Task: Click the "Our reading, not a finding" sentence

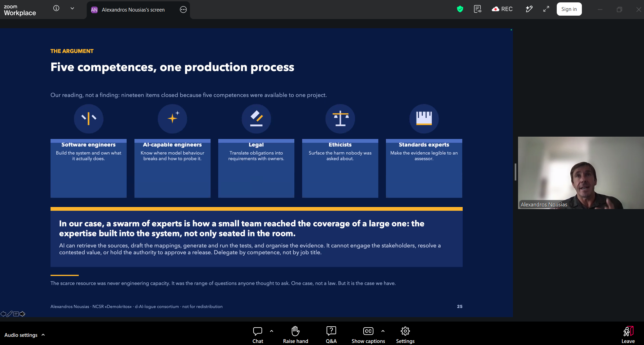Action: click(189, 95)
